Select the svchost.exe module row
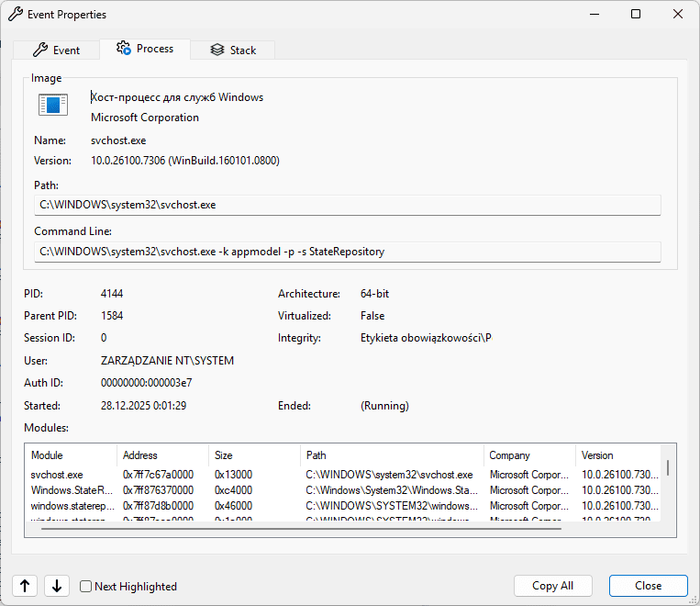Image resolution: width=700 pixels, height=606 pixels. [343, 475]
